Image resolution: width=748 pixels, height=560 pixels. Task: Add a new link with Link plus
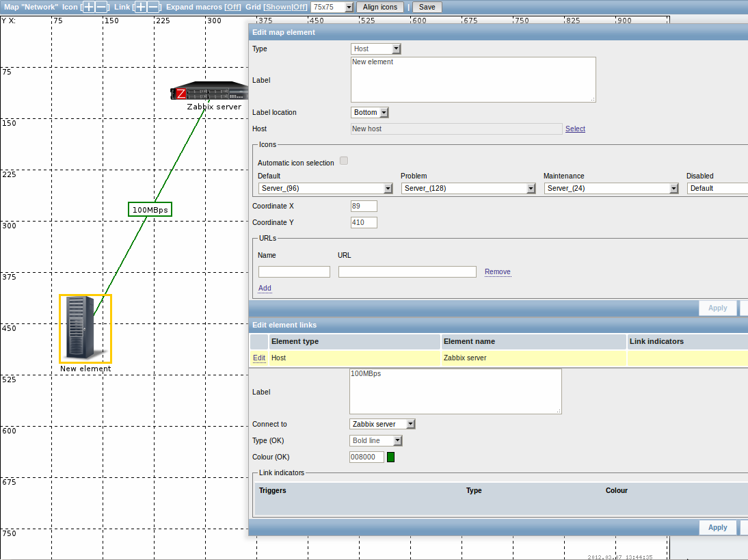click(x=142, y=7)
